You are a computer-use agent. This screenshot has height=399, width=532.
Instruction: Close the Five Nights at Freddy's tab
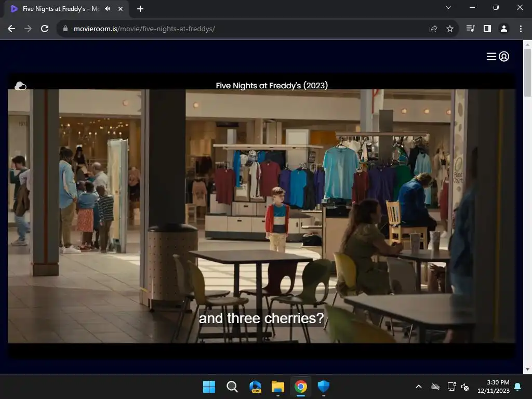[121, 9]
